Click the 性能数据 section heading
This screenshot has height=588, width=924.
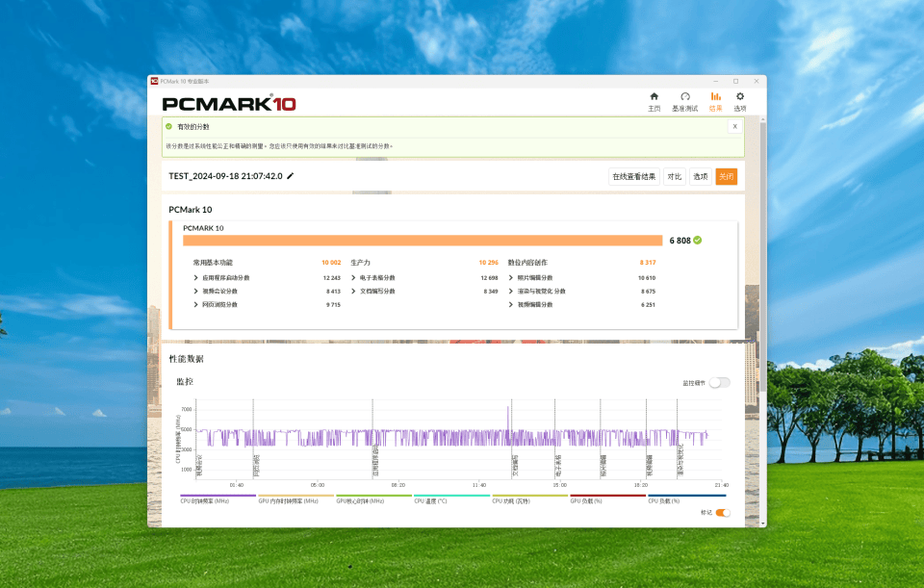(x=186, y=359)
